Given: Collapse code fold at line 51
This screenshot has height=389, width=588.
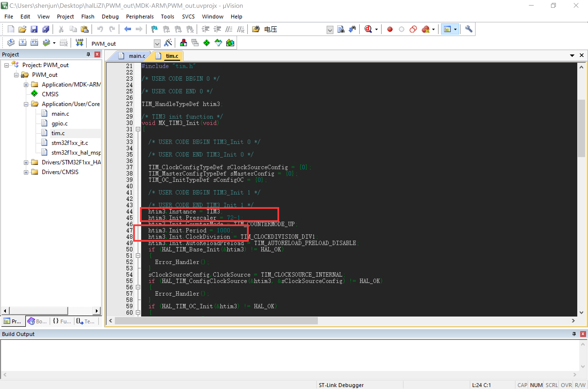Looking at the screenshot, I should pos(138,256).
